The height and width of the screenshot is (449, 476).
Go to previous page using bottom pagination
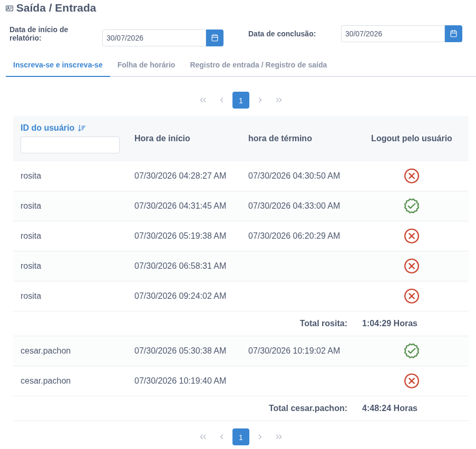pos(221,437)
